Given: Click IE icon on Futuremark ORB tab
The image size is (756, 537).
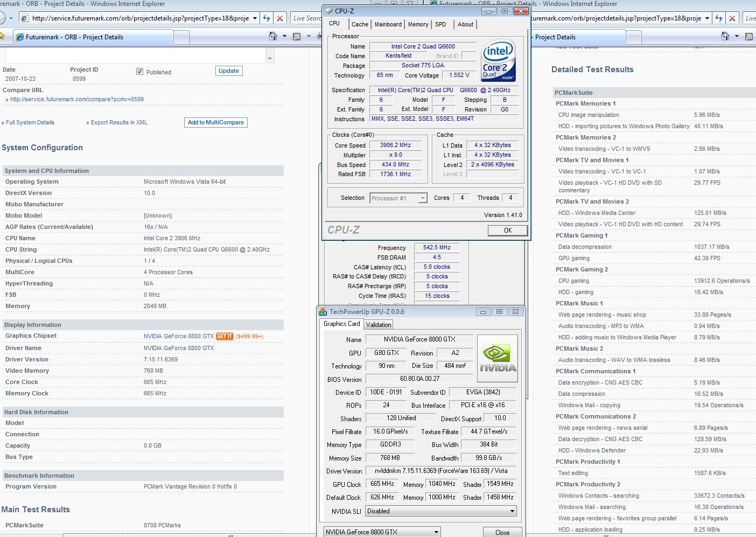Looking at the screenshot, I should coord(20,37).
